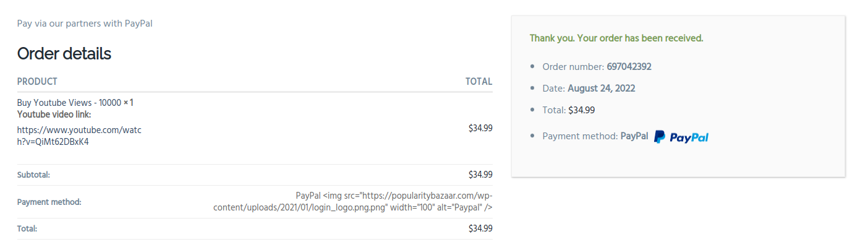Click Pay via our partners text
Image resolution: width=868 pixels, height=247 pixels.
click(85, 24)
